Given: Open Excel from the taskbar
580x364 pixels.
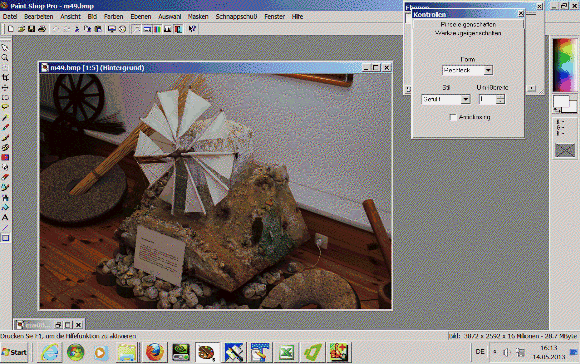Looking at the screenshot, I should point(286,352).
